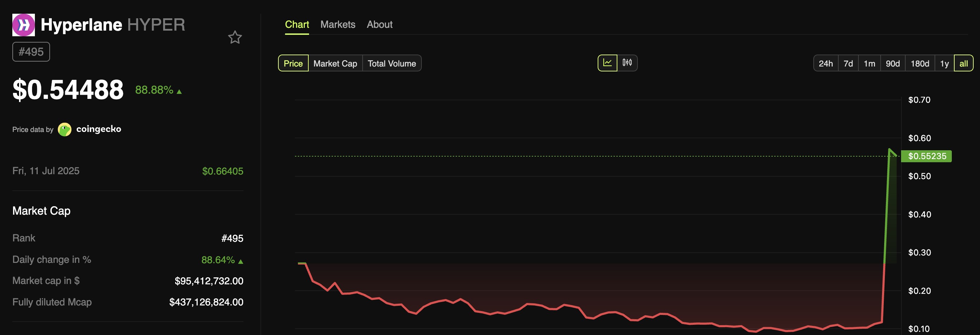
Task: Select the Price chart metric
Action: pos(293,63)
